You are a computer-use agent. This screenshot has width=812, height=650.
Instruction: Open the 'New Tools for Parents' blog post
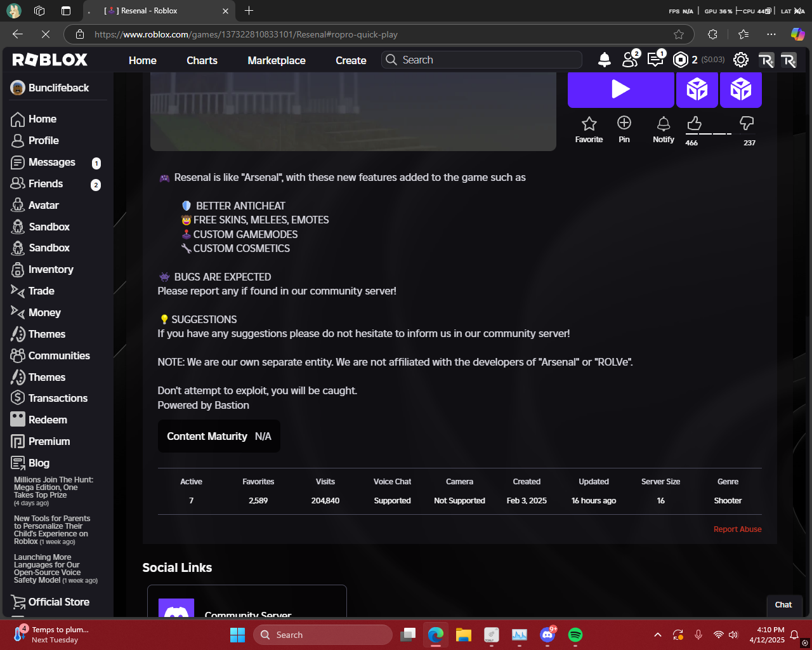point(52,530)
